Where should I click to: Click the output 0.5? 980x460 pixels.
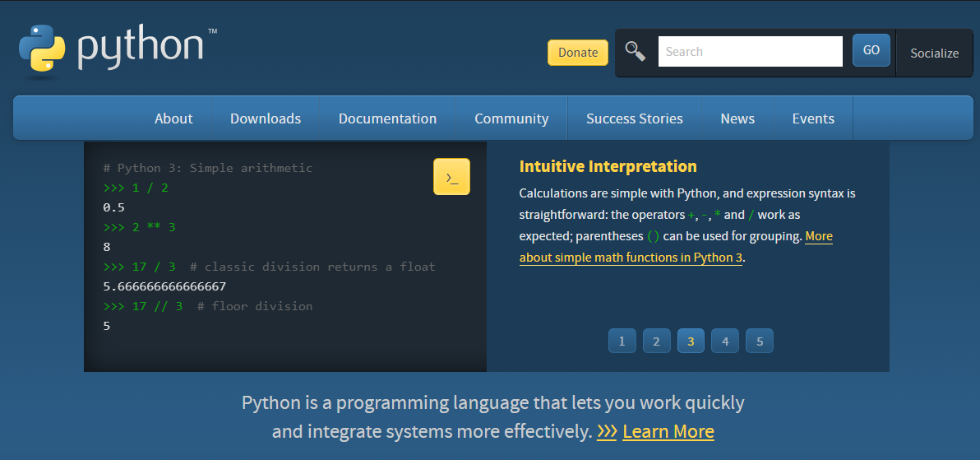113,207
